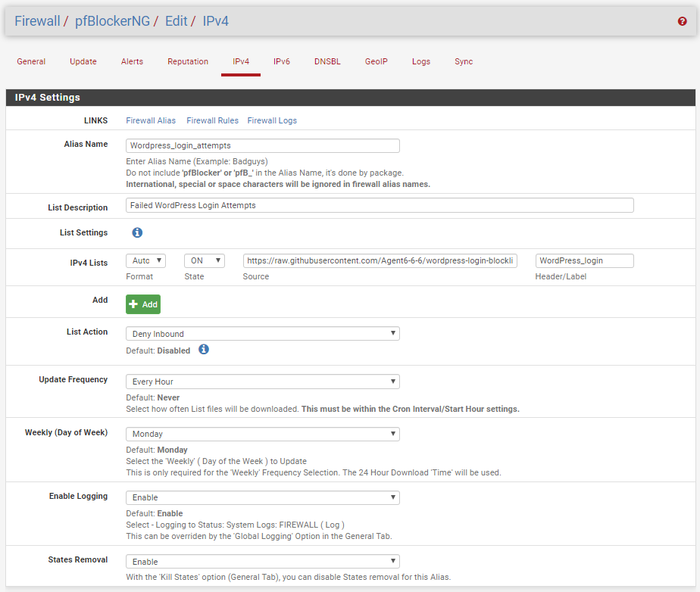Click the Alias Name input field

coord(262,145)
